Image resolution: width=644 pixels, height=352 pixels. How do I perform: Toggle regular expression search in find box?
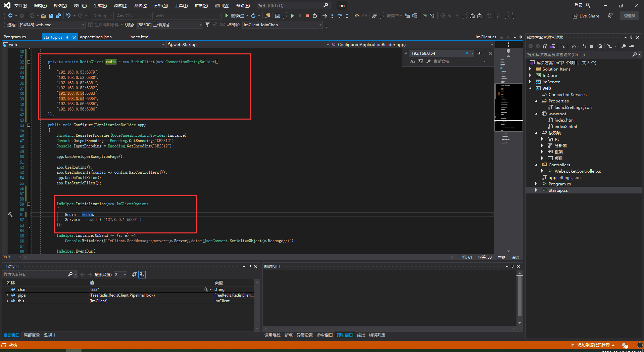click(x=428, y=61)
